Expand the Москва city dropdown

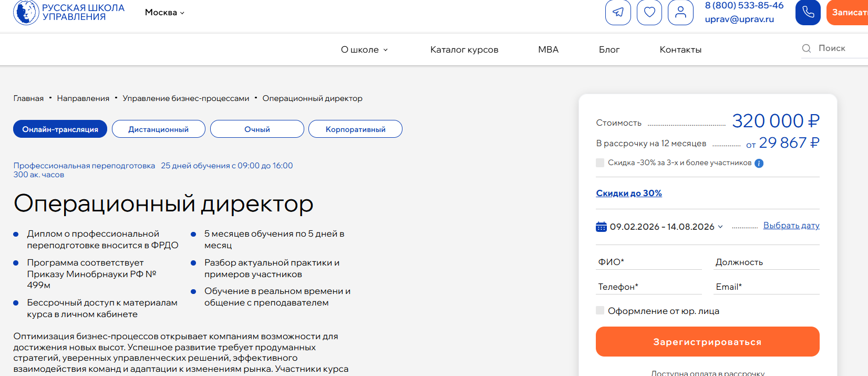pos(164,13)
